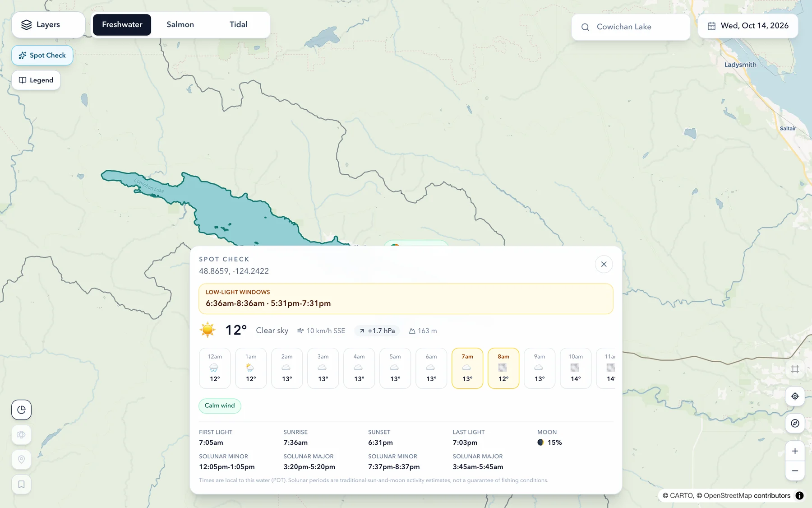Click the search magnifier icon
This screenshot has width=812, height=508.
[585, 27]
